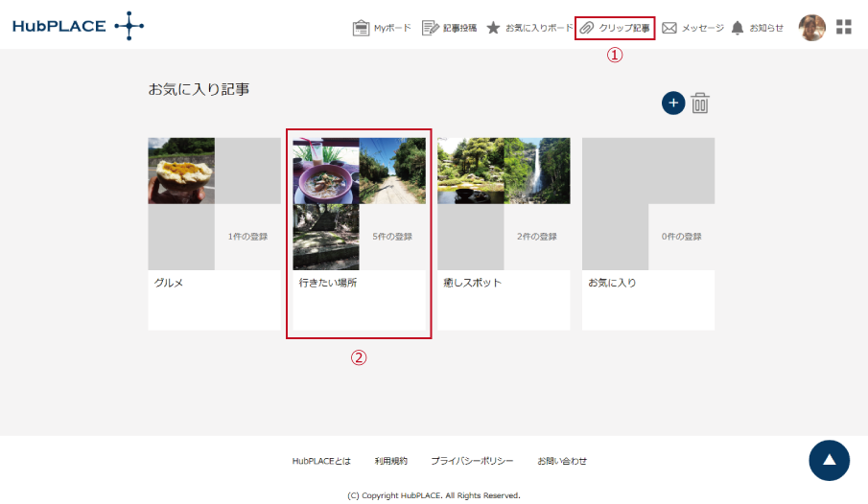Open 記事投稿 in the header
This screenshot has height=504, width=868.
click(x=449, y=28)
